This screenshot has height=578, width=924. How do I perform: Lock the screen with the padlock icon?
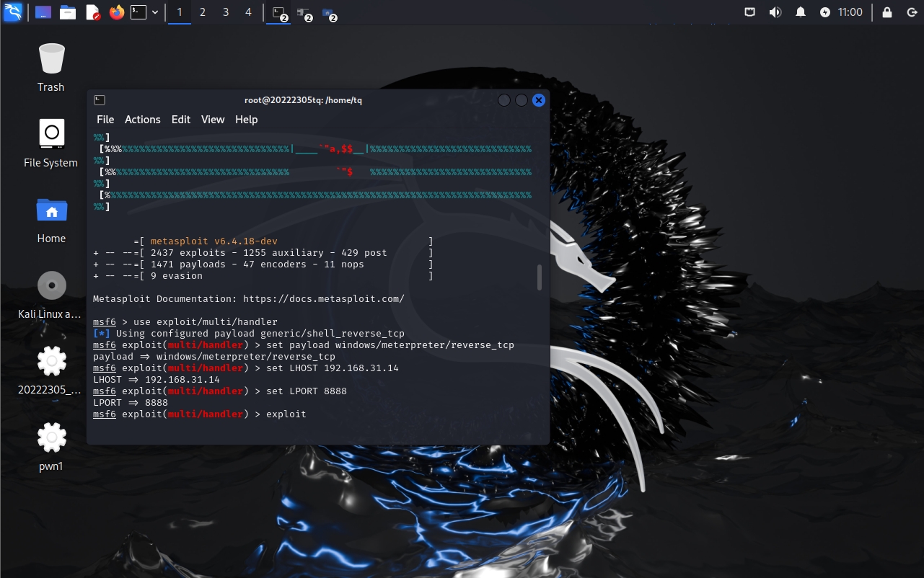pyautogui.click(x=887, y=12)
